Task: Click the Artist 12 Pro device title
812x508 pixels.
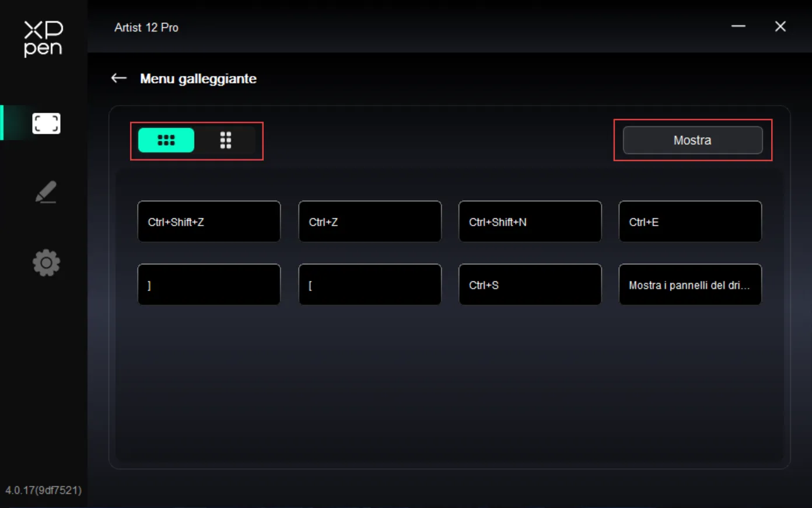Action: 146,27
